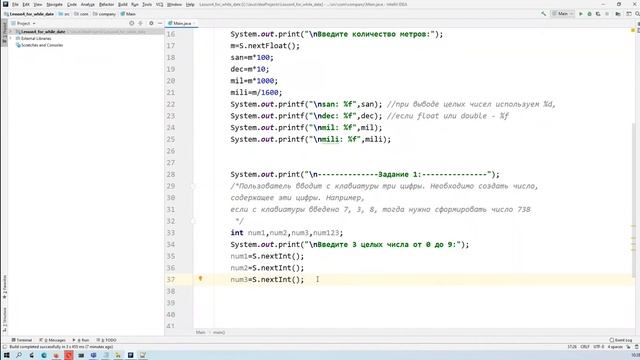
Task: Toggle the Structure side tool window tab
Action: tap(4, 320)
